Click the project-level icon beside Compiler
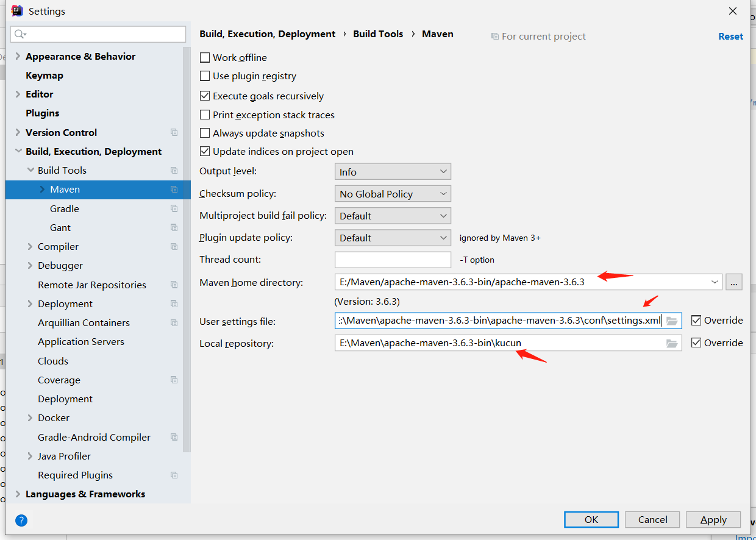 pyautogui.click(x=174, y=247)
